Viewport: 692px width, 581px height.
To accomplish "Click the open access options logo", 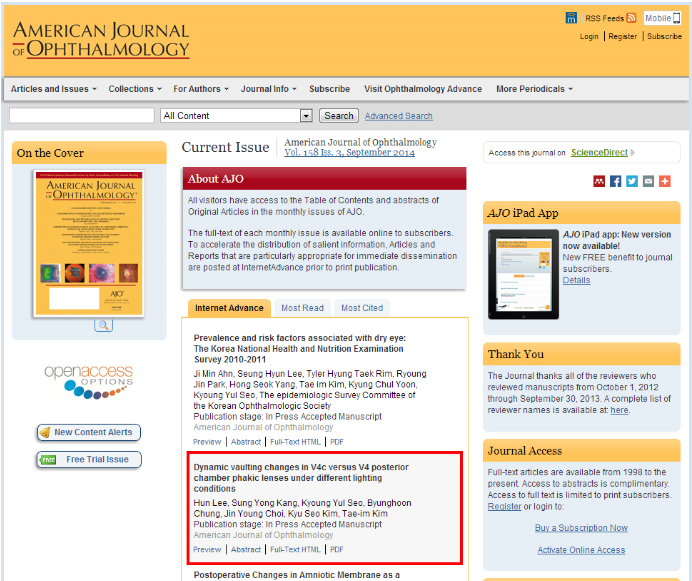I will [88, 382].
